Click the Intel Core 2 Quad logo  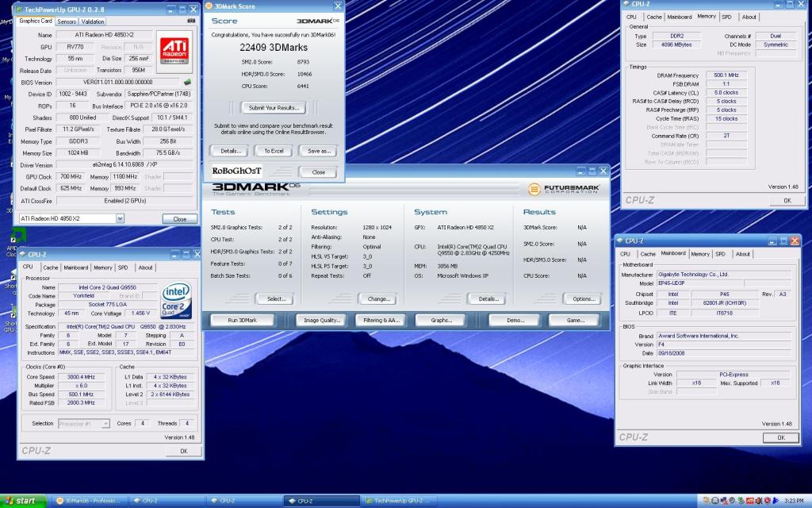click(176, 300)
